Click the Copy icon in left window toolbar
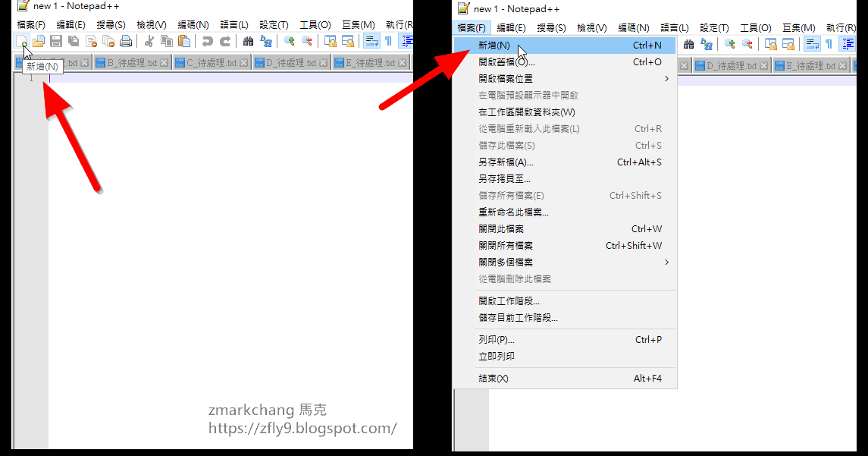The image size is (868, 456). coord(167,41)
